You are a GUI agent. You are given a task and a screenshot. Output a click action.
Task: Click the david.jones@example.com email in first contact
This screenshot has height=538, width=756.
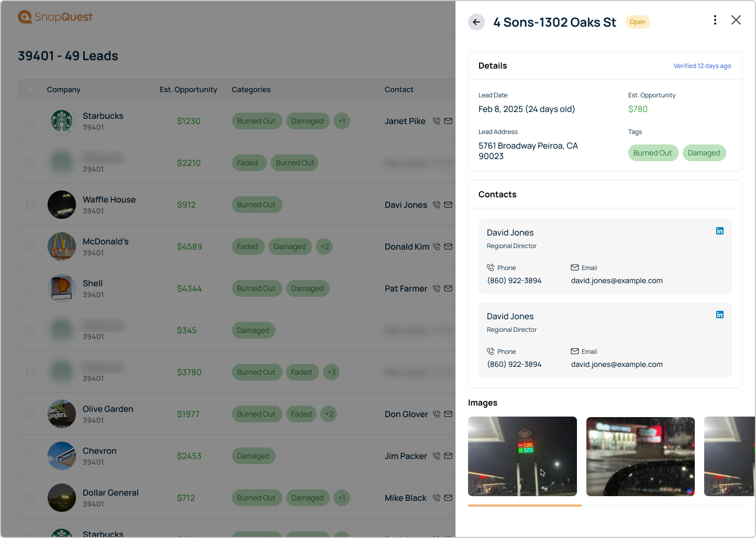tap(616, 281)
